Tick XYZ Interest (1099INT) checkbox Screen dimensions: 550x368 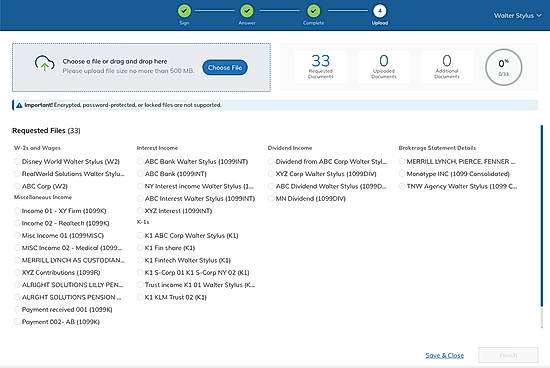(140, 211)
